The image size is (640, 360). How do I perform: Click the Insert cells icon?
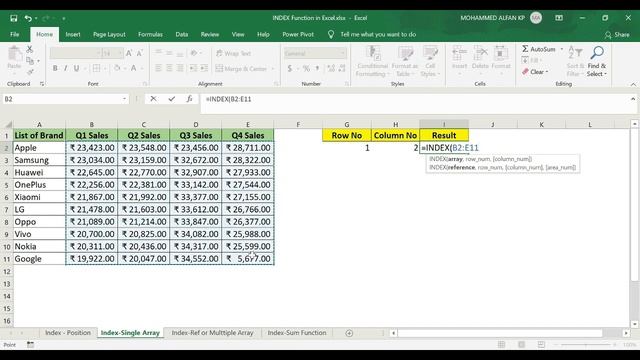point(460,53)
